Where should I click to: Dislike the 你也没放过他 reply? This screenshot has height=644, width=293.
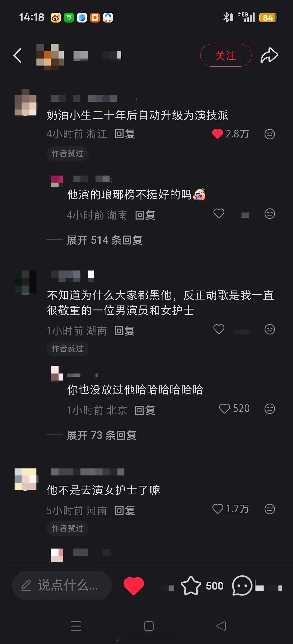tap(270, 408)
